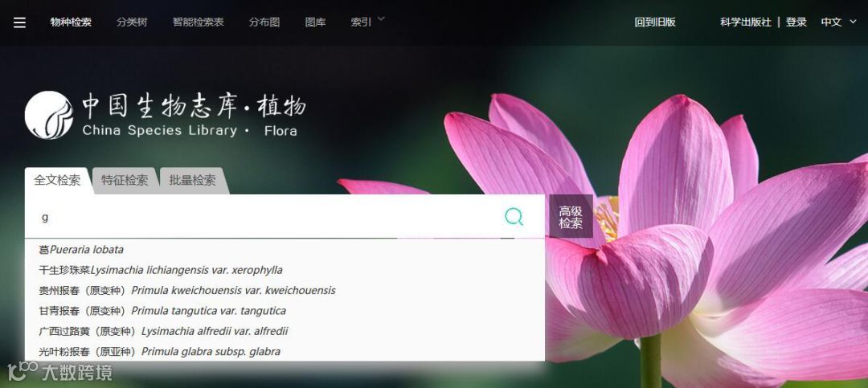Switch to 特征检索 tab
Viewport: 868px width, 388px height.
click(125, 181)
